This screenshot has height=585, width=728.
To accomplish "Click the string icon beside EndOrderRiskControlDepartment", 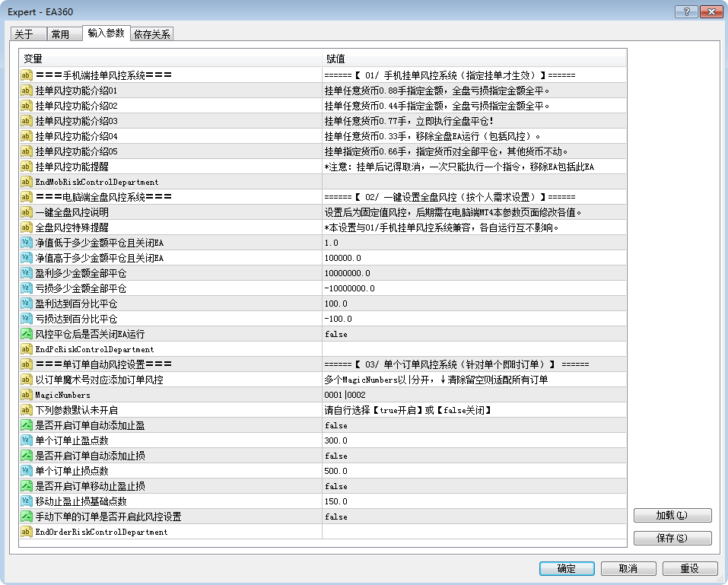I will tap(26, 532).
